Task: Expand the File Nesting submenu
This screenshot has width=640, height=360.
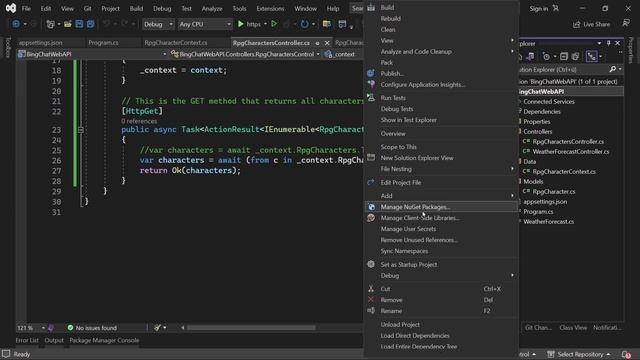Action: (x=441, y=169)
